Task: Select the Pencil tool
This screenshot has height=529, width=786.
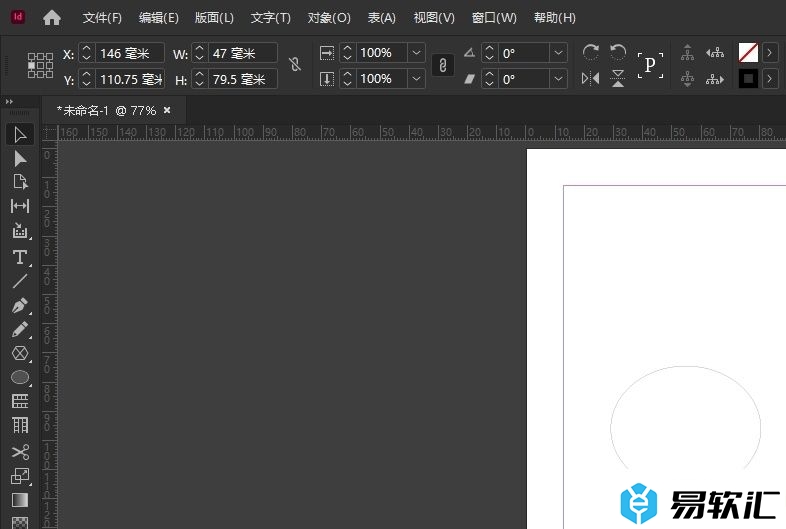Action: (x=20, y=330)
